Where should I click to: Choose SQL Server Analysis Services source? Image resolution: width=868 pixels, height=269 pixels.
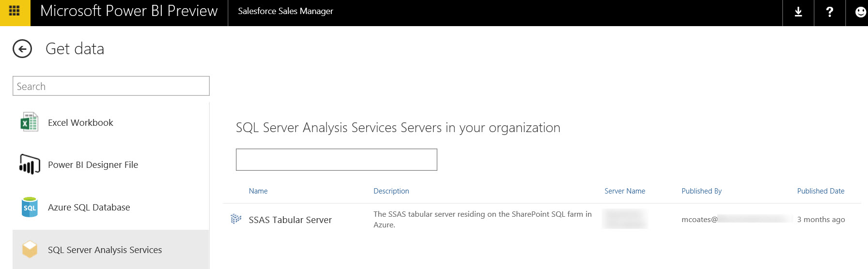coord(111,250)
